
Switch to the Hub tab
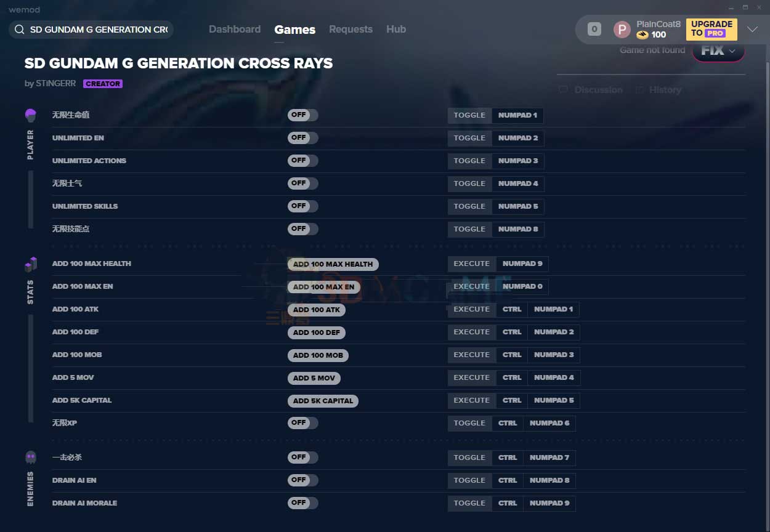396,29
